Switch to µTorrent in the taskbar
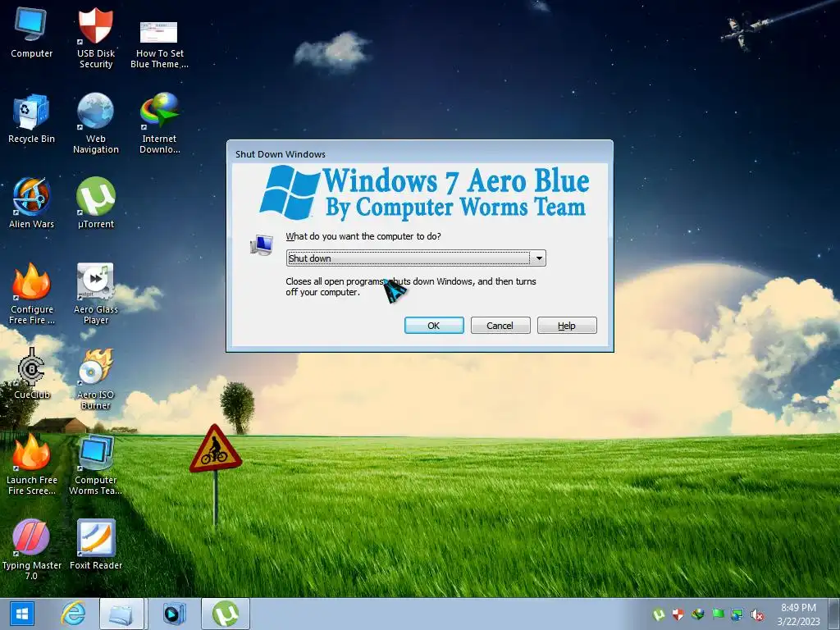 (x=226, y=614)
